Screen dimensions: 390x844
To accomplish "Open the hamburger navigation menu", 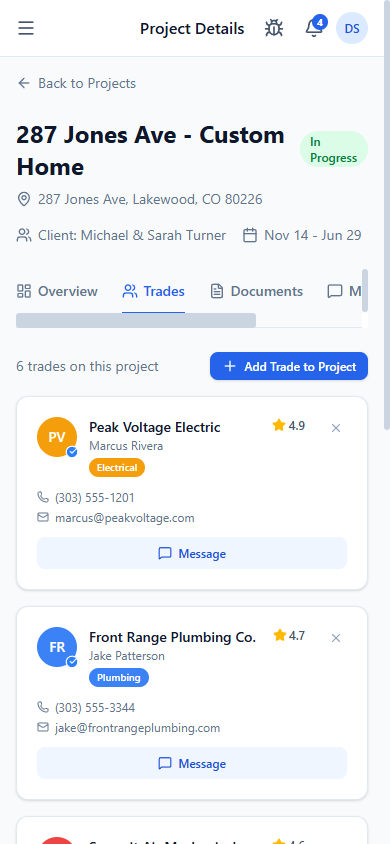I will [26, 28].
